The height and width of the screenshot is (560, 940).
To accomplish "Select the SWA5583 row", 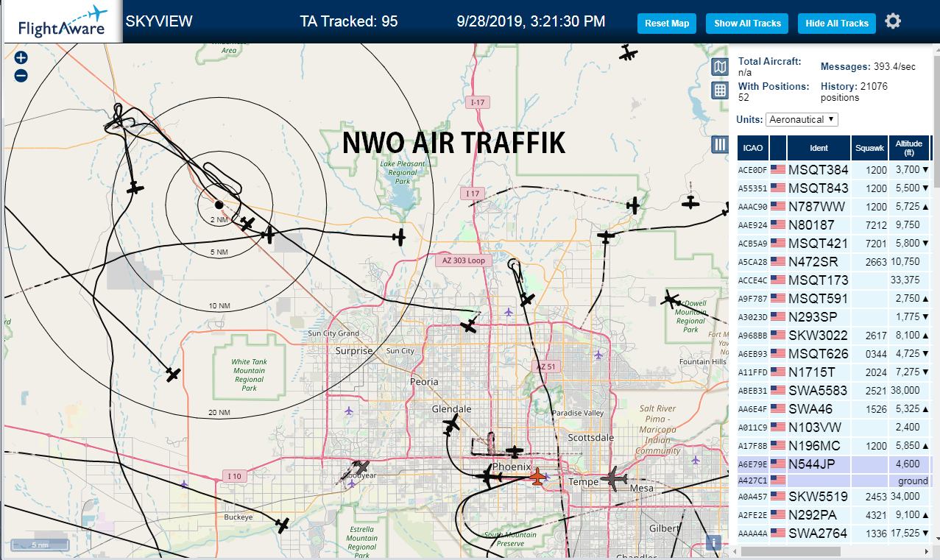I will tap(835, 390).
